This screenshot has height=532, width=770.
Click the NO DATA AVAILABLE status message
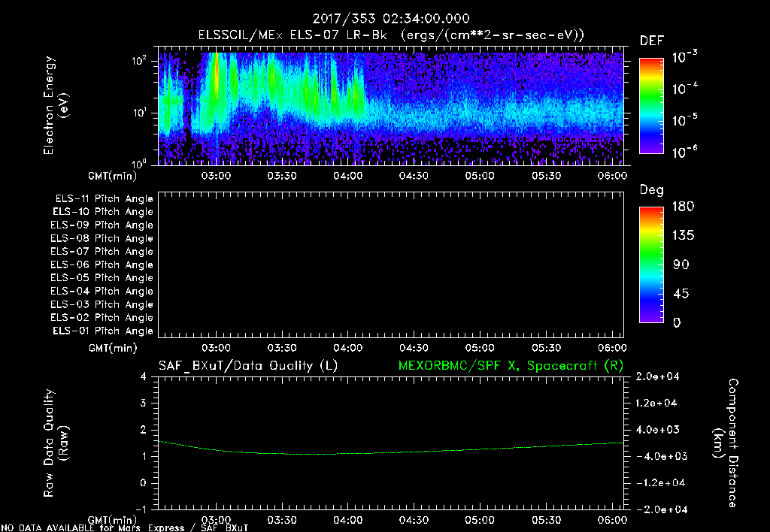[x=125, y=528]
